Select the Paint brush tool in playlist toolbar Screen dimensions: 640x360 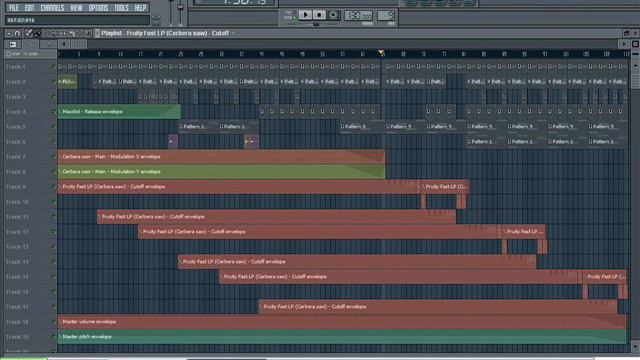(37, 33)
